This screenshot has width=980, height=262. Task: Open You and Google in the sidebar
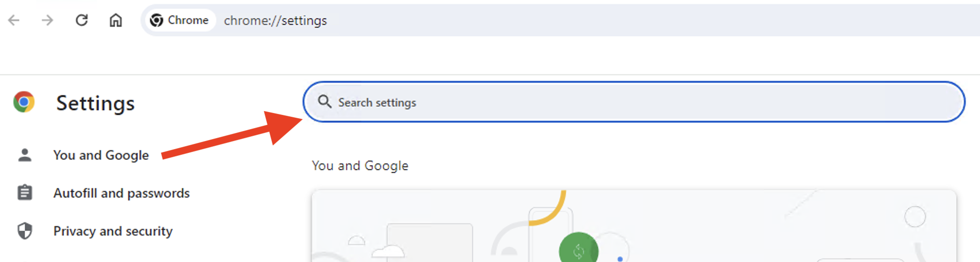coord(101,155)
